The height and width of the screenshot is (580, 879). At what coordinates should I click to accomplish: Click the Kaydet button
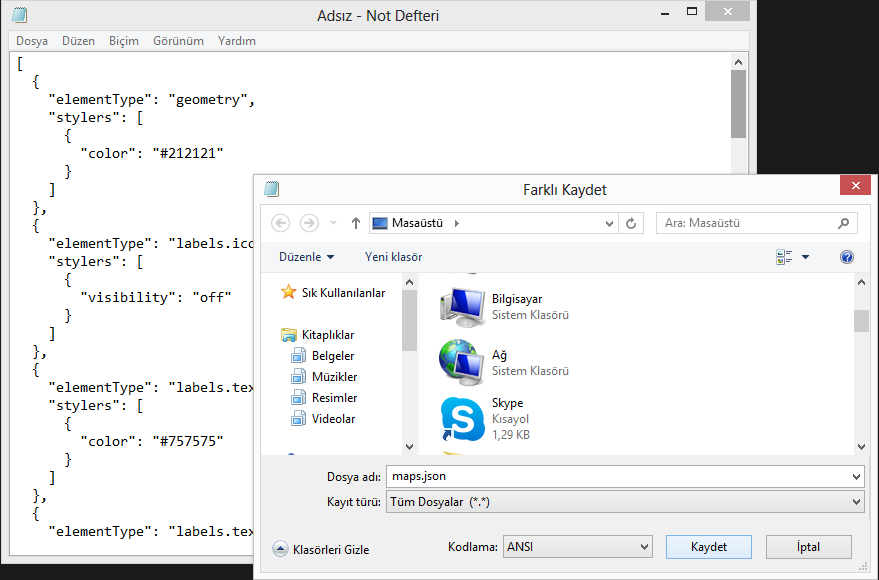(x=709, y=547)
